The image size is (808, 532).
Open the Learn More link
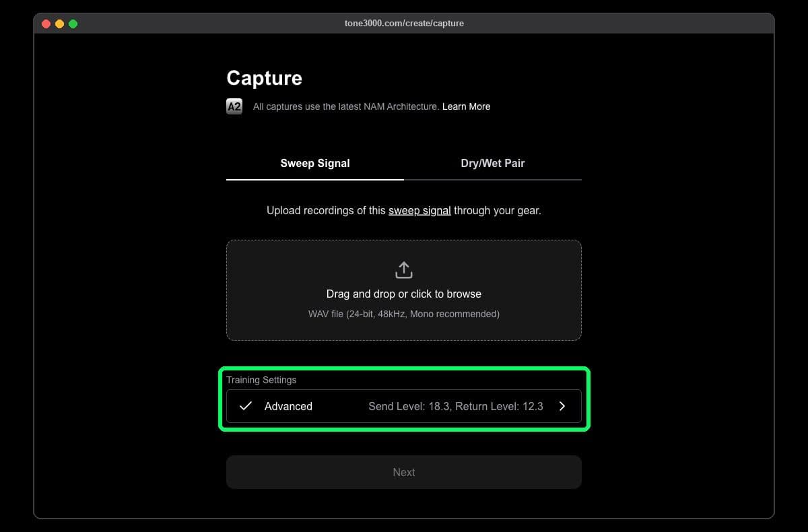tap(466, 106)
